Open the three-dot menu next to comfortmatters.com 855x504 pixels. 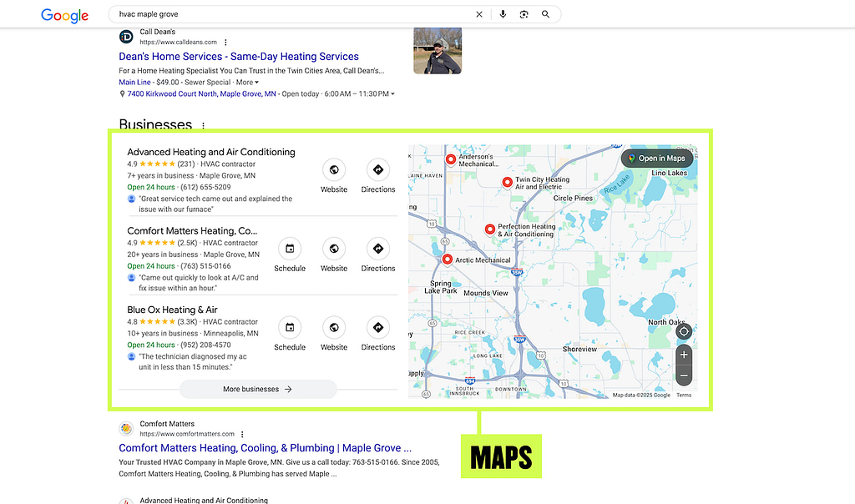tap(242, 434)
